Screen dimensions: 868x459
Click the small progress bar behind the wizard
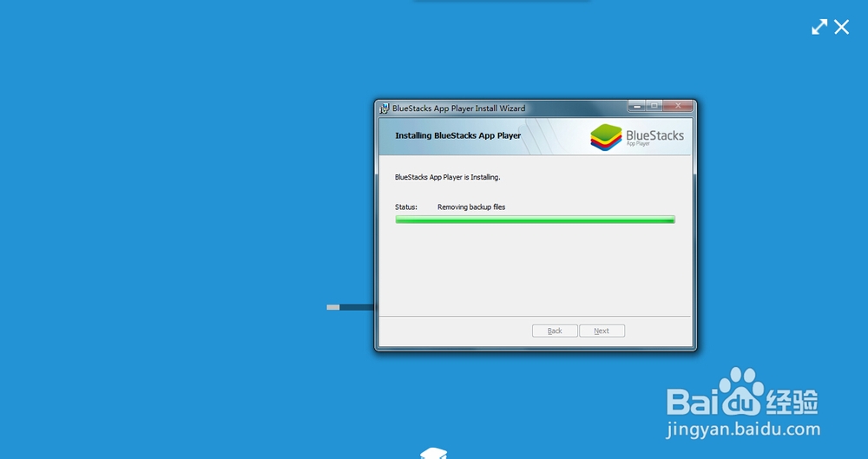point(351,307)
